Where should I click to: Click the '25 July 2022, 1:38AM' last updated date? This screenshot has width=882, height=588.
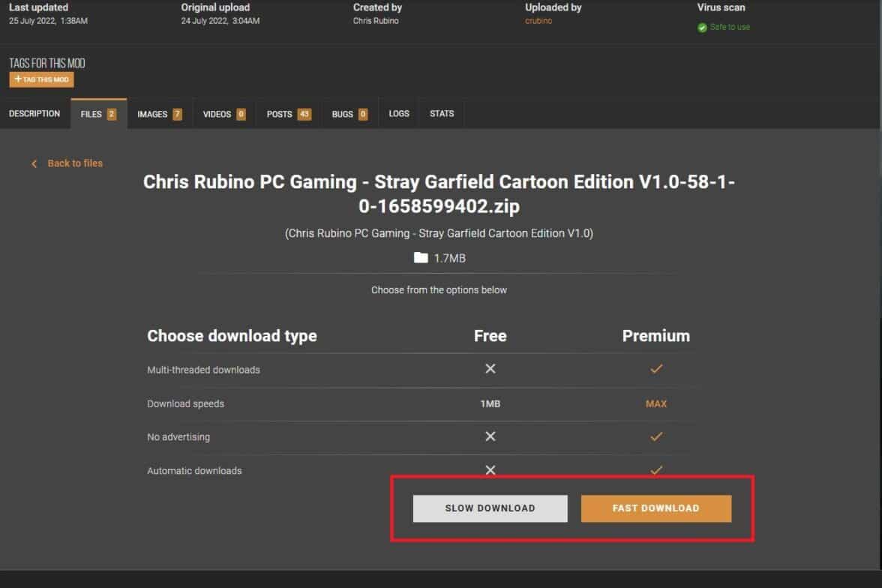(48, 21)
